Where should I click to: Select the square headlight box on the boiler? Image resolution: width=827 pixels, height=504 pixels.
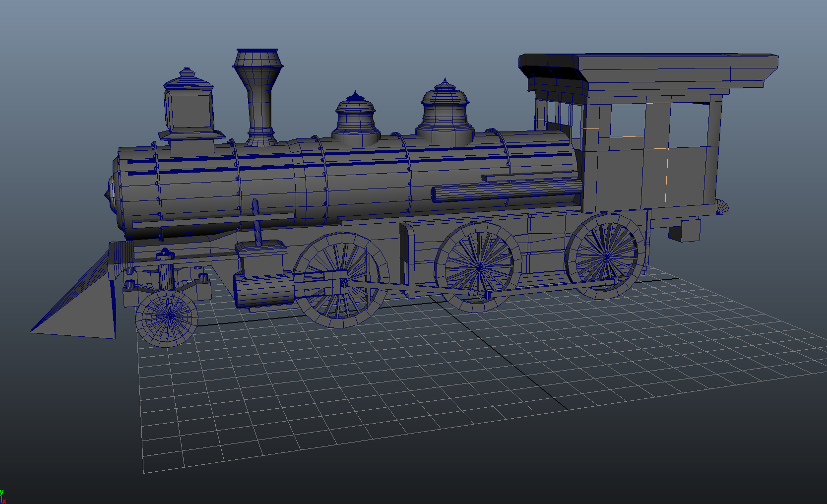(x=189, y=112)
